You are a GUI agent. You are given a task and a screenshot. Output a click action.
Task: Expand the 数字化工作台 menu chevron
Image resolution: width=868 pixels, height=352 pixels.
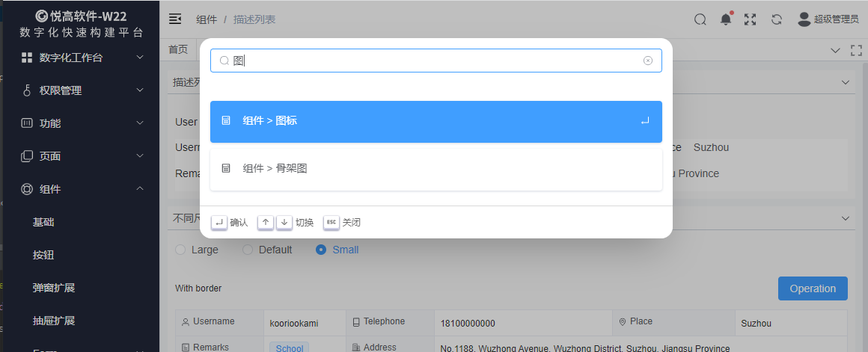(x=140, y=57)
